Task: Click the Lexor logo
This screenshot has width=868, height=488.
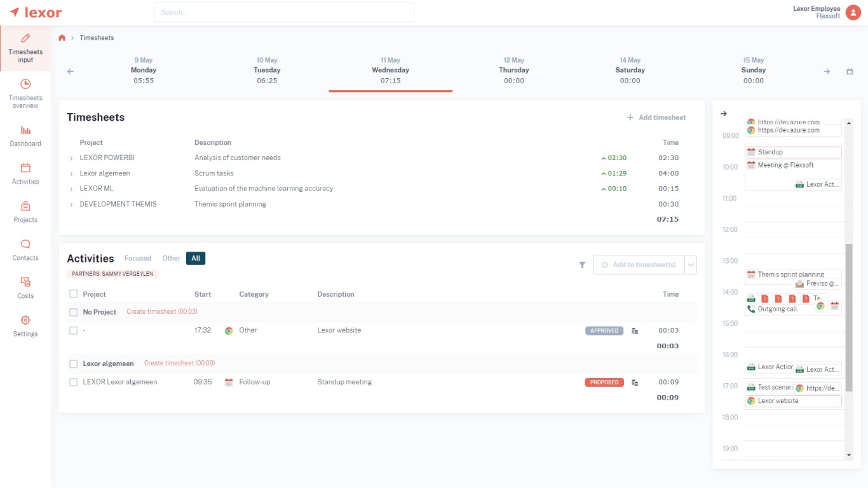Action: pyautogui.click(x=36, y=12)
